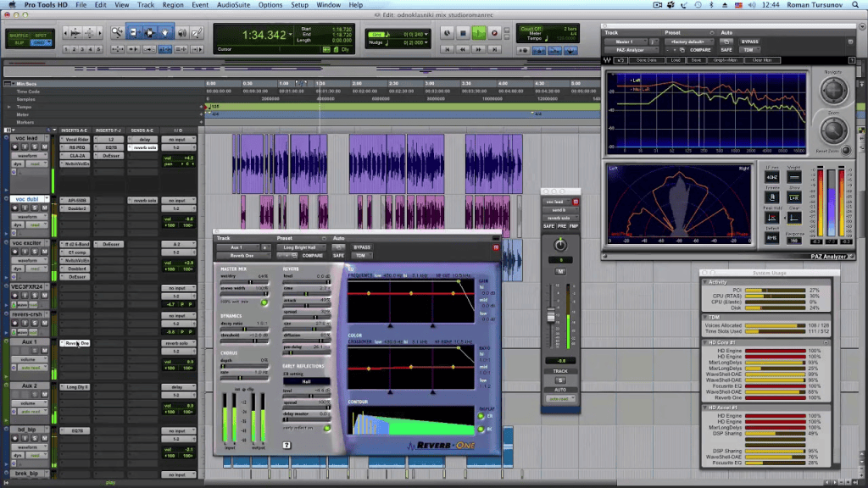Click BYPASS in Reverb One window
The width and height of the screenshot is (868, 488).
click(x=362, y=247)
